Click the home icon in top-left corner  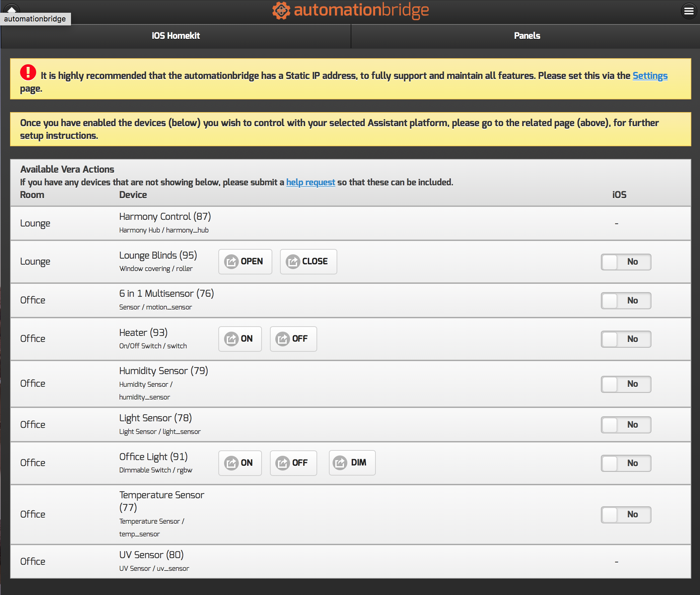[x=11, y=9]
